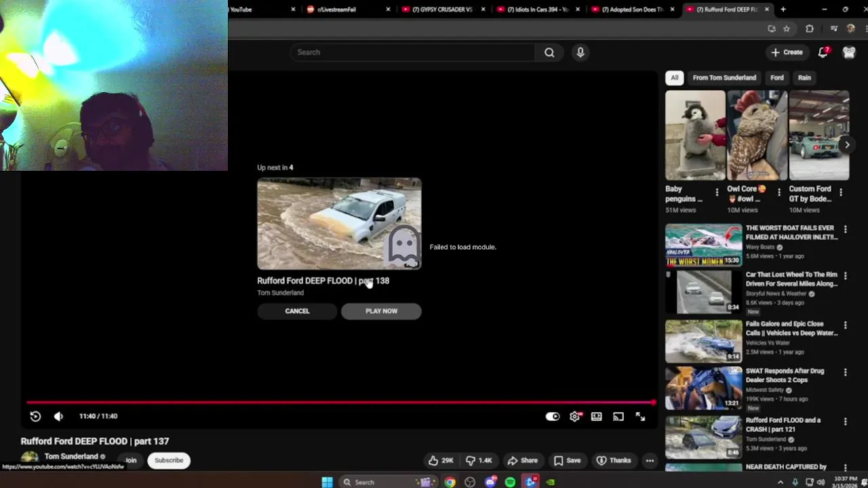868x488 pixels.
Task: Open the YouTube account avatar menu
Action: click(849, 52)
